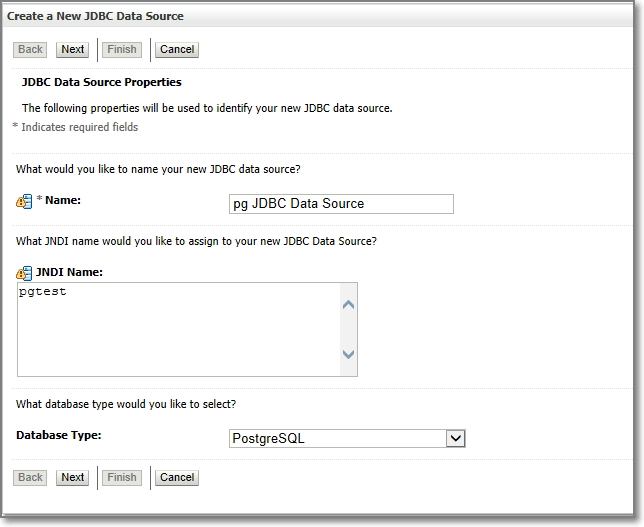This screenshot has width=644, height=527.
Task: Click the bottom Back button
Action: click(x=31, y=477)
